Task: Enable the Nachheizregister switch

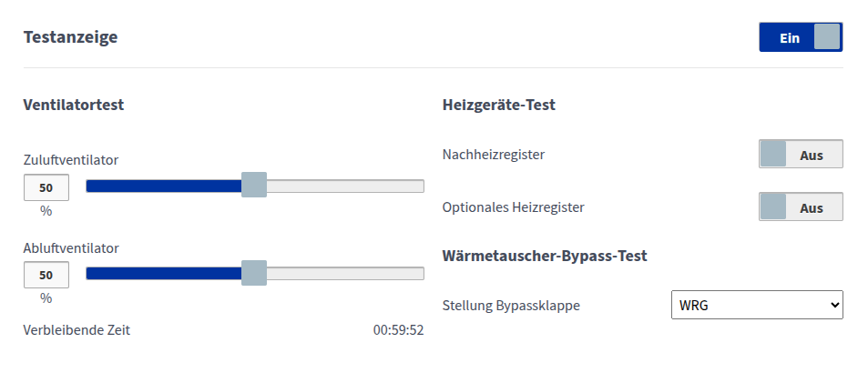Action: [x=801, y=155]
